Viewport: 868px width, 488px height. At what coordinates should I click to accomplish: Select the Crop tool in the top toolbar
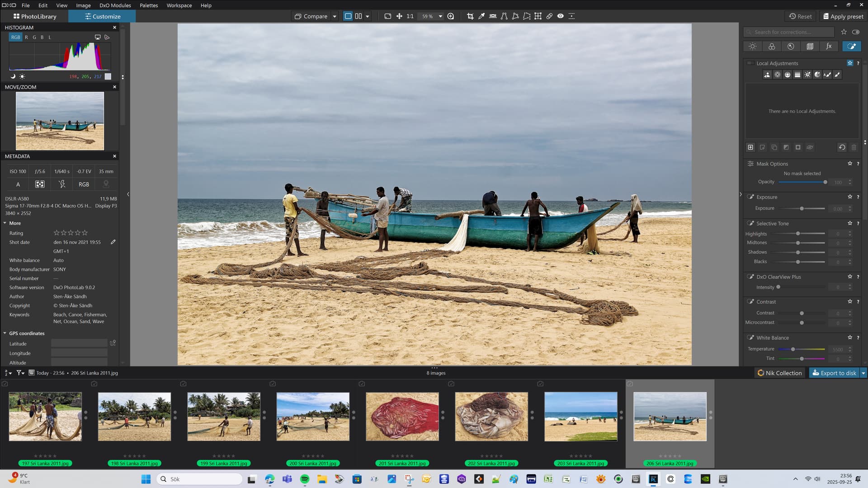470,16
